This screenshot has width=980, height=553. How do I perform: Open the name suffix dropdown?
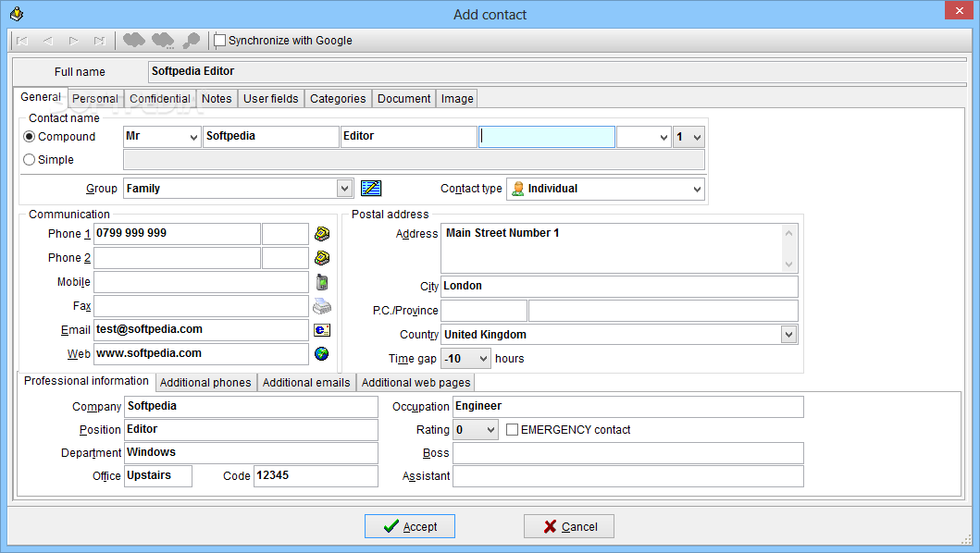coord(664,138)
